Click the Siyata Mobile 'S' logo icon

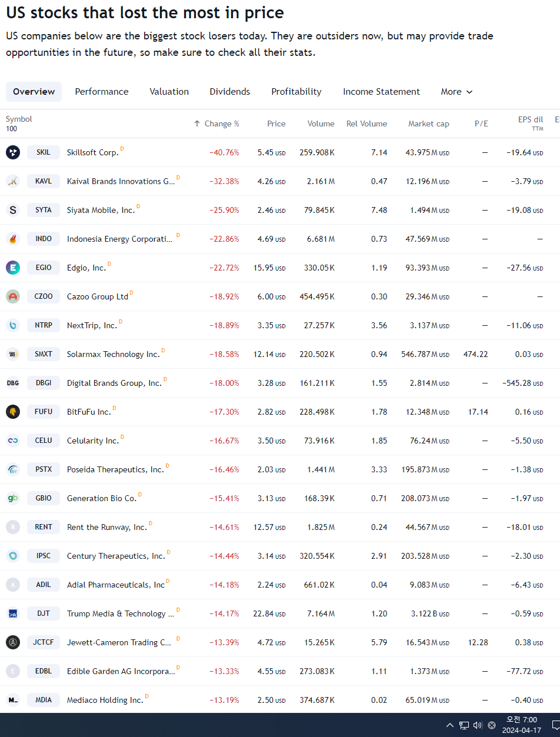pos(13,210)
